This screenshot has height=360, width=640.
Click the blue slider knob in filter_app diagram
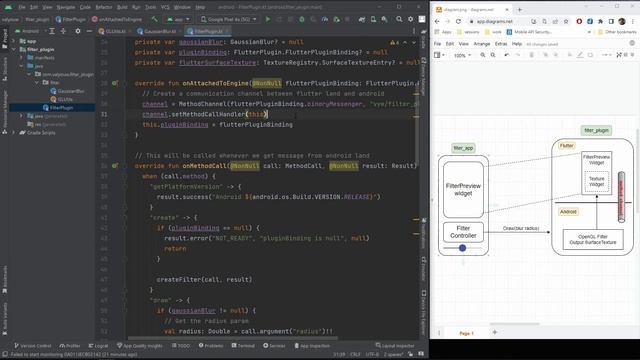[x=462, y=248]
